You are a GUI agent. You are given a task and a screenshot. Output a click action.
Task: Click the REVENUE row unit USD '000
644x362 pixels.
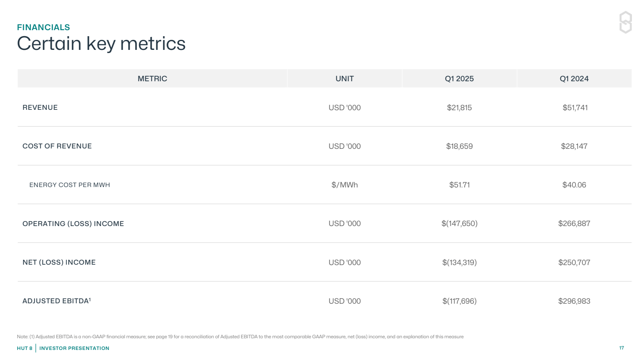click(x=345, y=107)
